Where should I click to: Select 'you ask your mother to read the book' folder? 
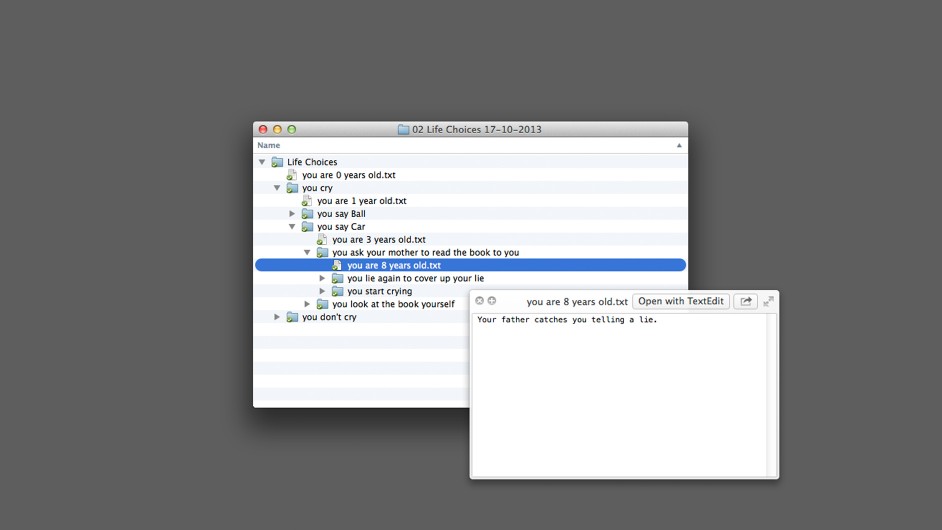pyautogui.click(x=425, y=253)
